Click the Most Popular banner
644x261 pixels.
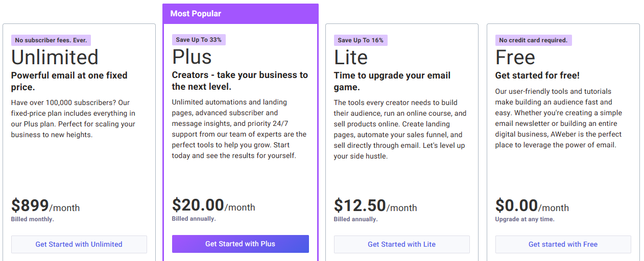click(241, 14)
